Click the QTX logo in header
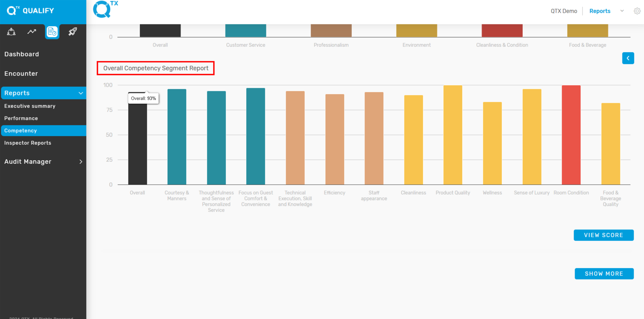The height and width of the screenshot is (319, 644). (x=105, y=9)
